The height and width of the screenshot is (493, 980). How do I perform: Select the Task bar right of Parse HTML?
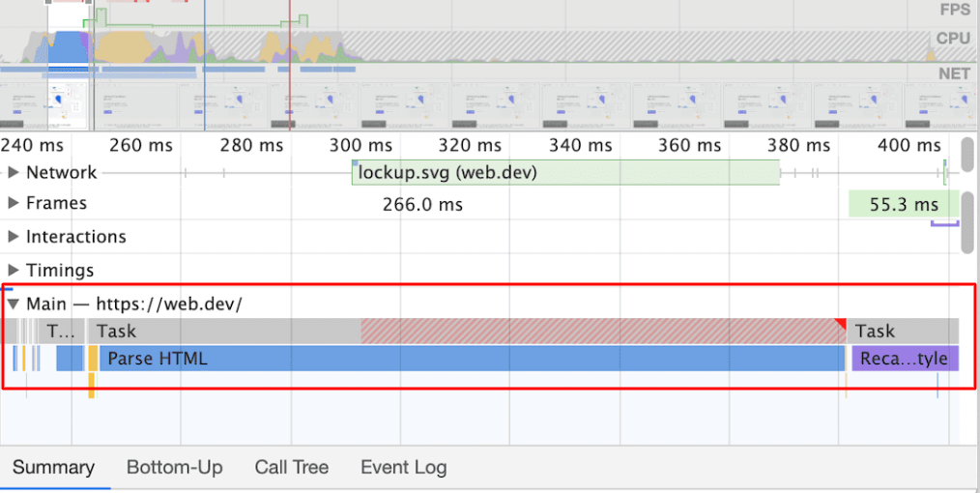pos(904,332)
